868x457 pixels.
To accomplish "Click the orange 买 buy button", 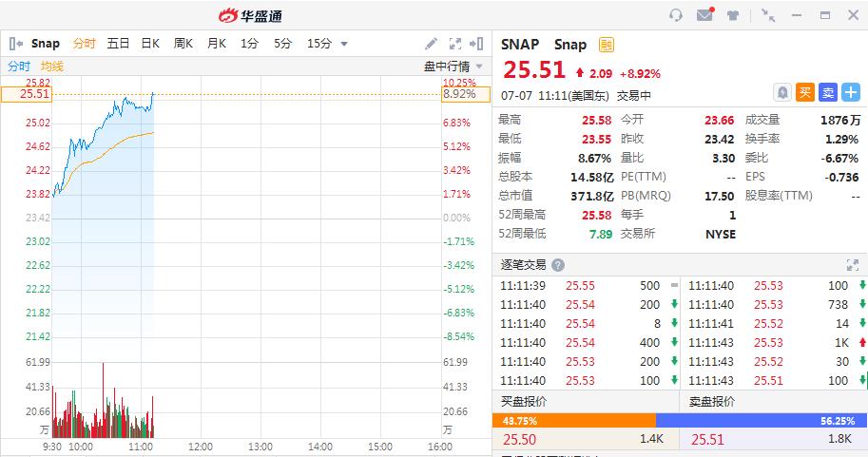I will pyautogui.click(x=804, y=92).
